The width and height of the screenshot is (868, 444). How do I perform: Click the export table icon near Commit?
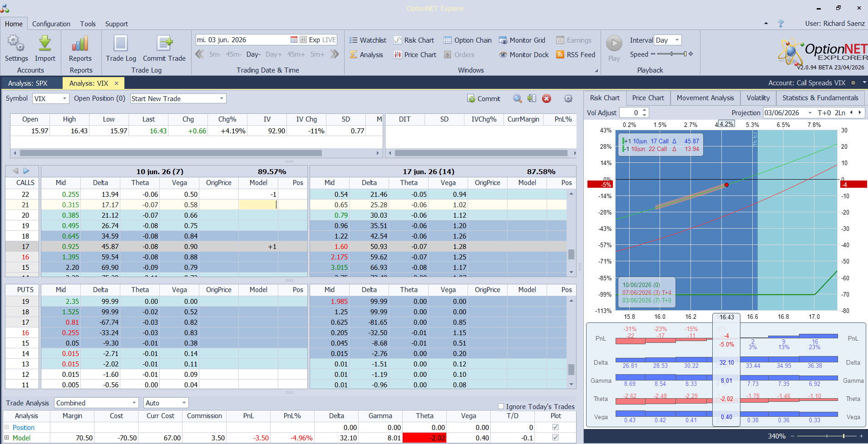[x=532, y=98]
